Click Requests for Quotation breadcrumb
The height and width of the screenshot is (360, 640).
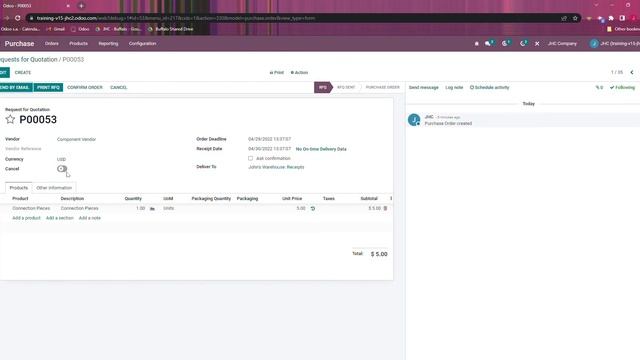click(29, 59)
